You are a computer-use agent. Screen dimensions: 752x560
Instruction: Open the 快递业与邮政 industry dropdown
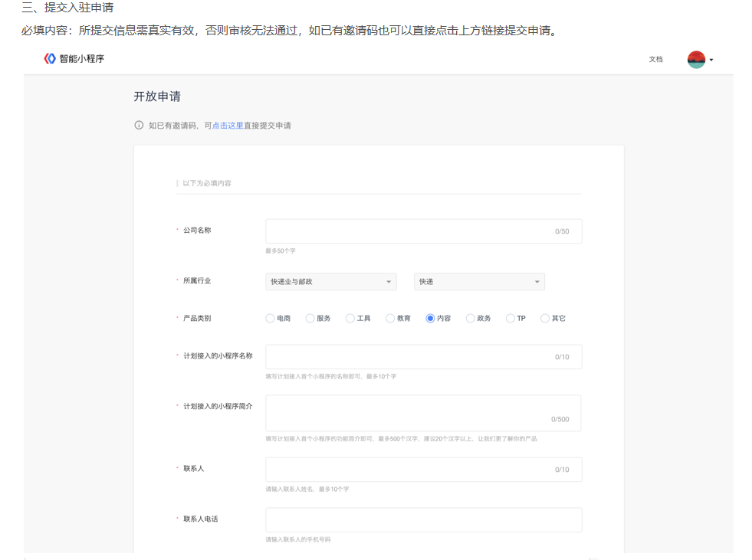(330, 282)
